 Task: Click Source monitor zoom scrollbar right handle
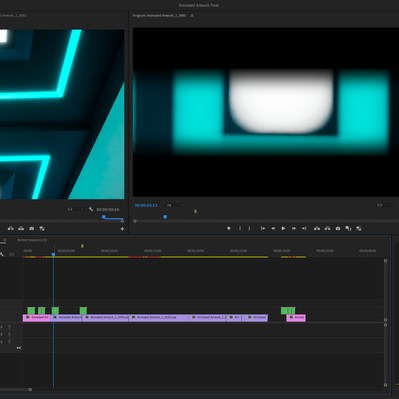122,221
